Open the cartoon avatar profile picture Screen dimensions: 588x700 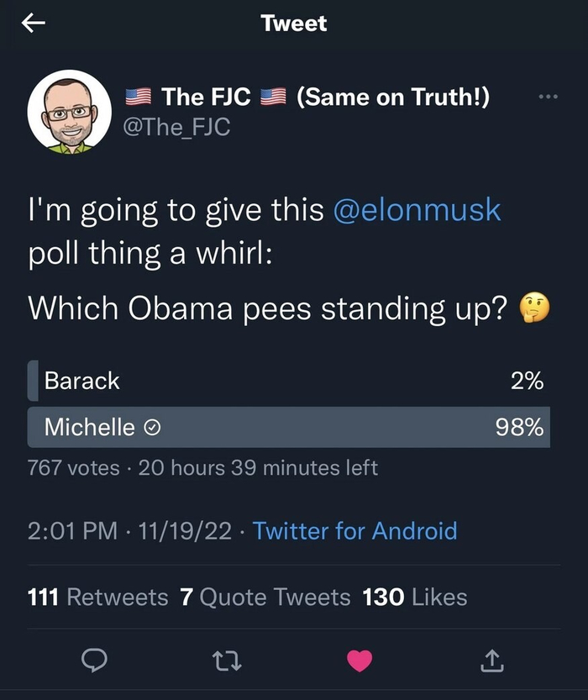(69, 112)
